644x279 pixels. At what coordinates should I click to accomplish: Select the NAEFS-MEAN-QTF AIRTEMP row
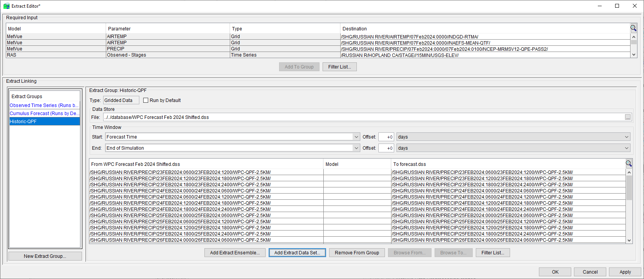click(318, 43)
